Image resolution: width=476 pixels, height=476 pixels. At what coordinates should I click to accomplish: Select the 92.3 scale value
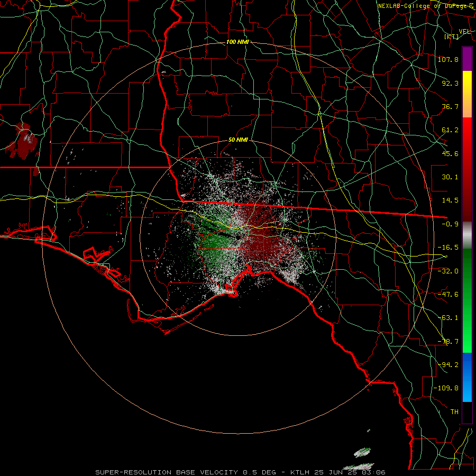pos(450,83)
